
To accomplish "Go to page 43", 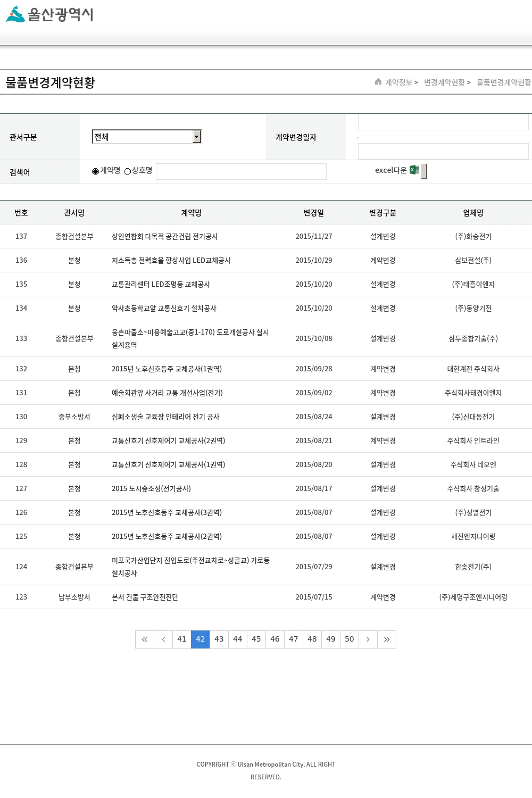I will [219, 639].
